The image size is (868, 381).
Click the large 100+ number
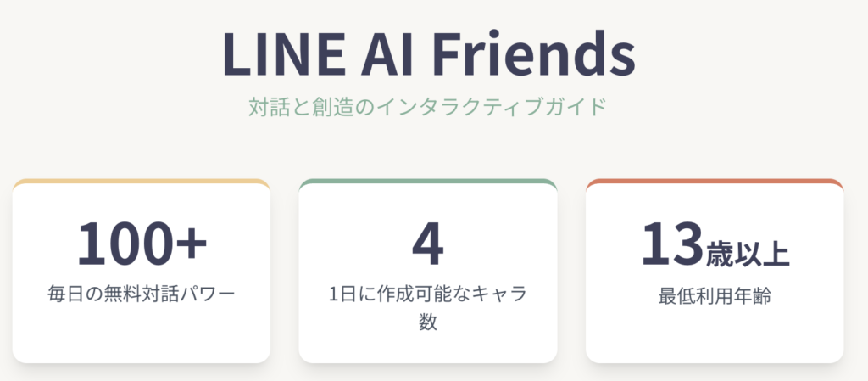(x=142, y=244)
